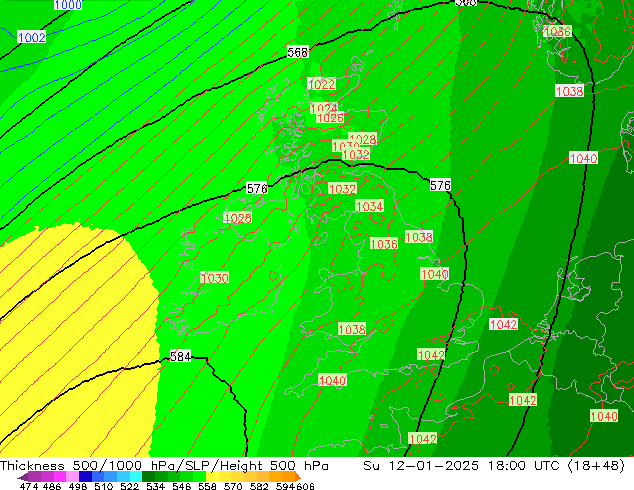
Task: Click the red 1026 pressure label
Action: [330, 118]
